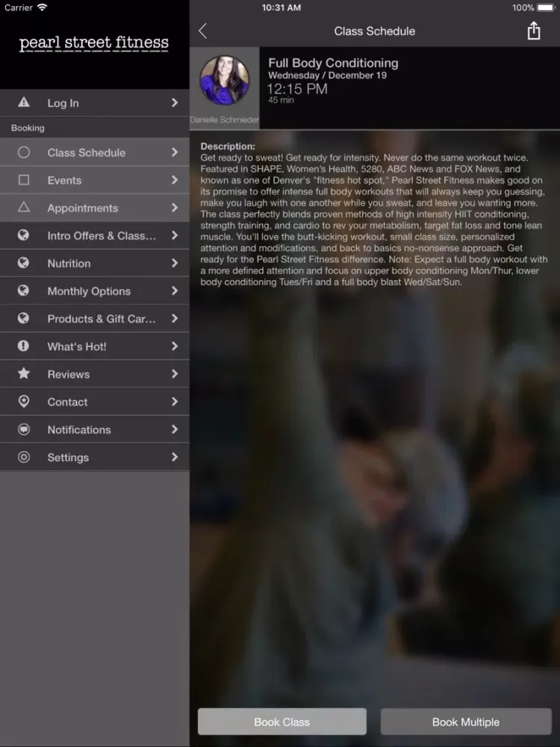560x747 pixels.
Task: Tap the battery icon in the status bar
Action: tap(546, 7)
